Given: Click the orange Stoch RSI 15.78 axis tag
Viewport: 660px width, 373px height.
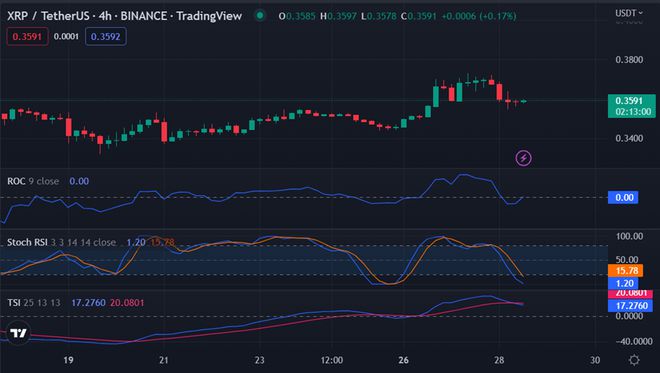Looking at the screenshot, I should click(x=625, y=270).
